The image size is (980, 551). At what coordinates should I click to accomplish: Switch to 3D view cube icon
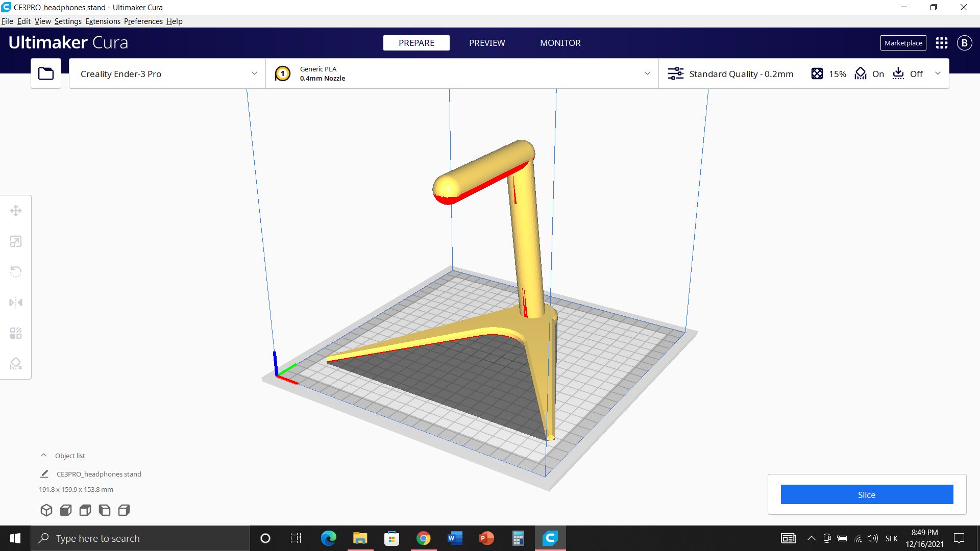(x=46, y=510)
